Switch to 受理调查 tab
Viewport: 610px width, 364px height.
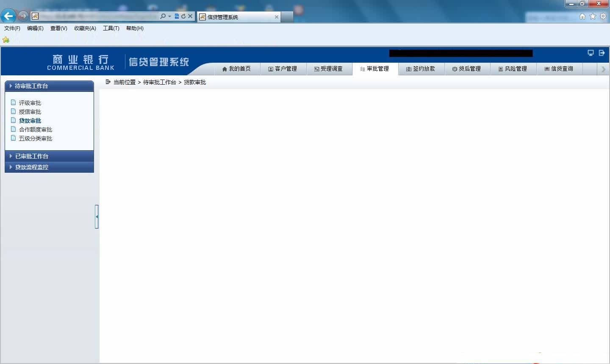coord(329,69)
